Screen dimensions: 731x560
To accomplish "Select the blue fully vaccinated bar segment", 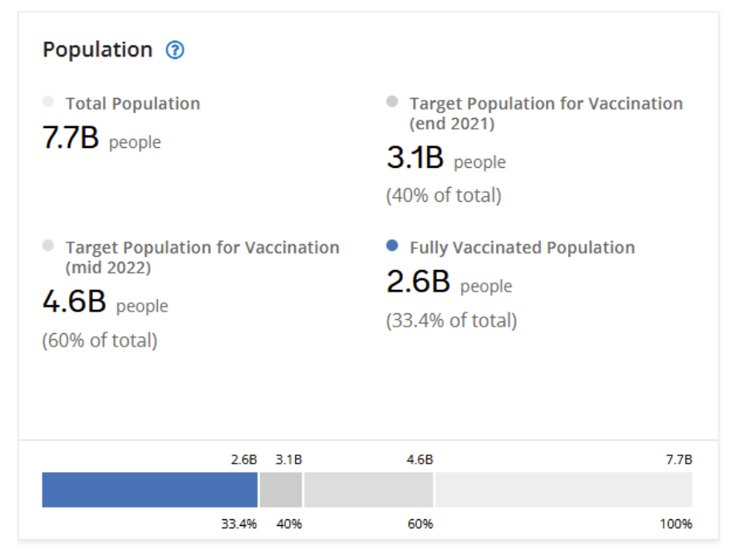I will point(150,490).
